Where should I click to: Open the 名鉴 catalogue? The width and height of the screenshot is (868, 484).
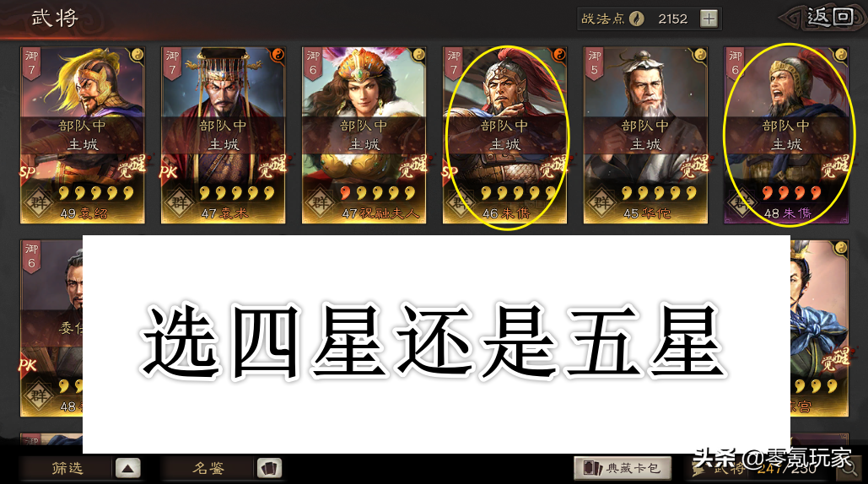coord(208,469)
